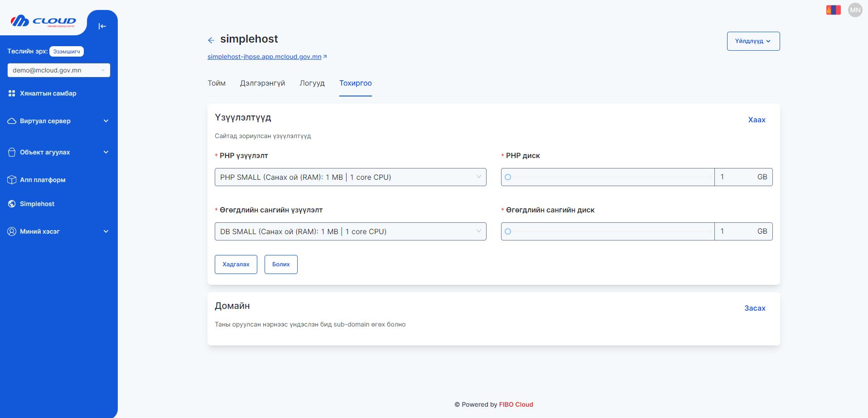Click Засах to edit the domain
The image size is (868, 418).
[x=754, y=308]
